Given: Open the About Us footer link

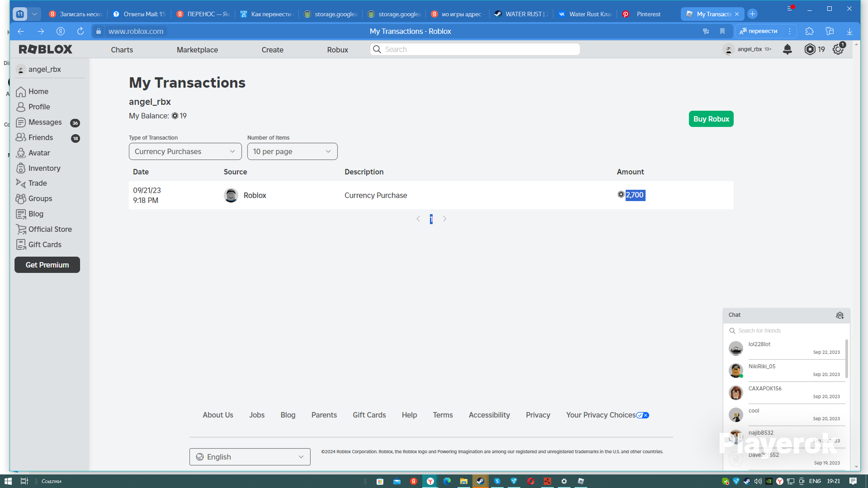Looking at the screenshot, I should 218,415.
